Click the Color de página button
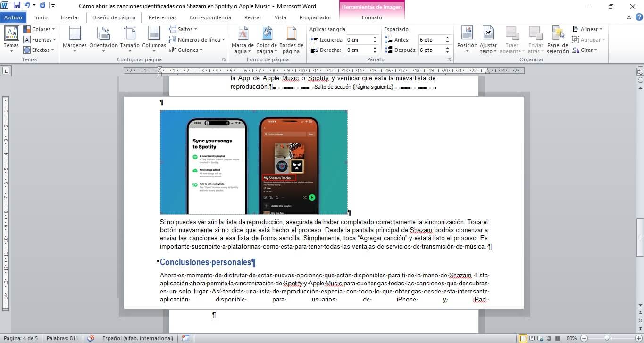 pos(267,40)
